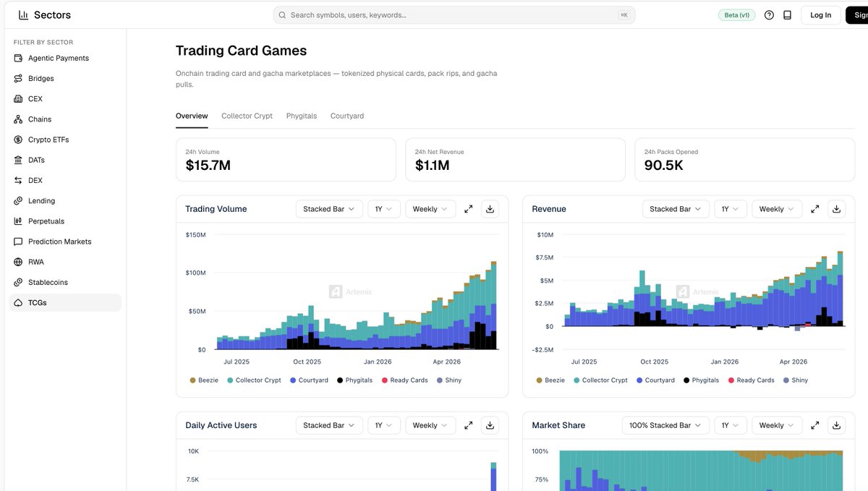Expand the Trading Volume chart fullscreen

(x=468, y=209)
